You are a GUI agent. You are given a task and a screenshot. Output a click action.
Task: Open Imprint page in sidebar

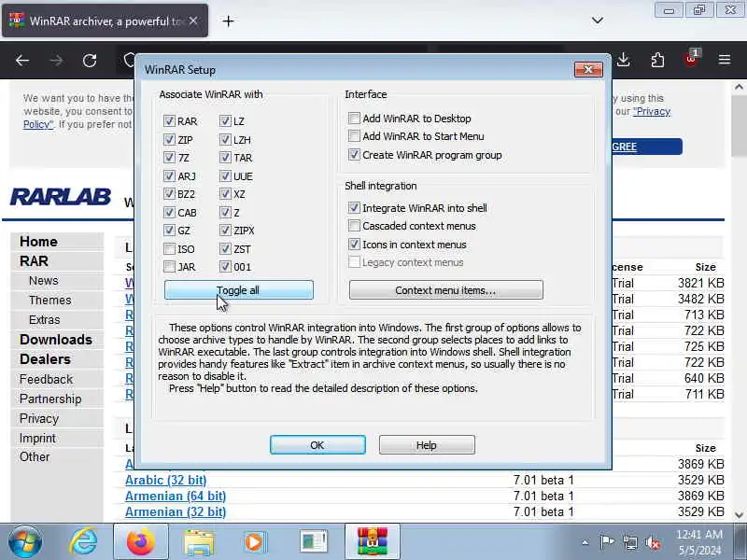coord(37,438)
